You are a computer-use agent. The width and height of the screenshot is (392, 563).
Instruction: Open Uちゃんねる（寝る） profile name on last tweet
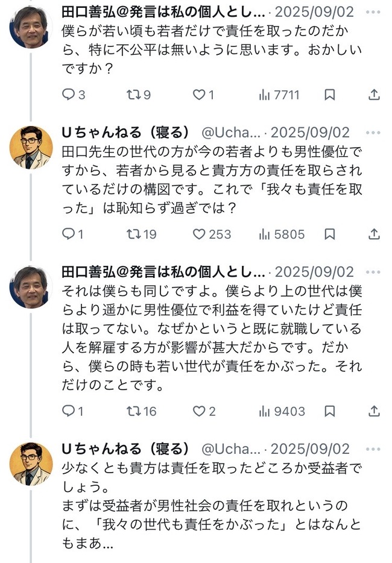click(x=126, y=449)
